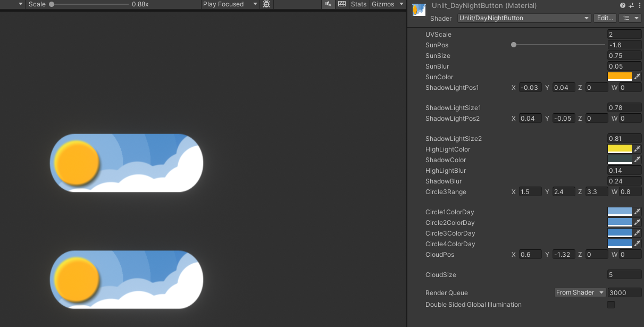Pick Circle2ColorDay with the eyedropper

(x=637, y=222)
